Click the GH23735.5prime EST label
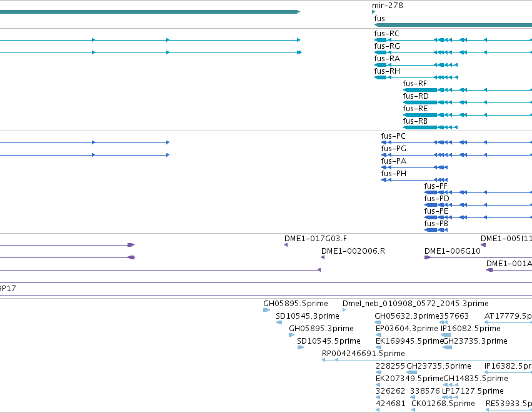The height and width of the screenshot is (413, 532). pyautogui.click(x=439, y=366)
